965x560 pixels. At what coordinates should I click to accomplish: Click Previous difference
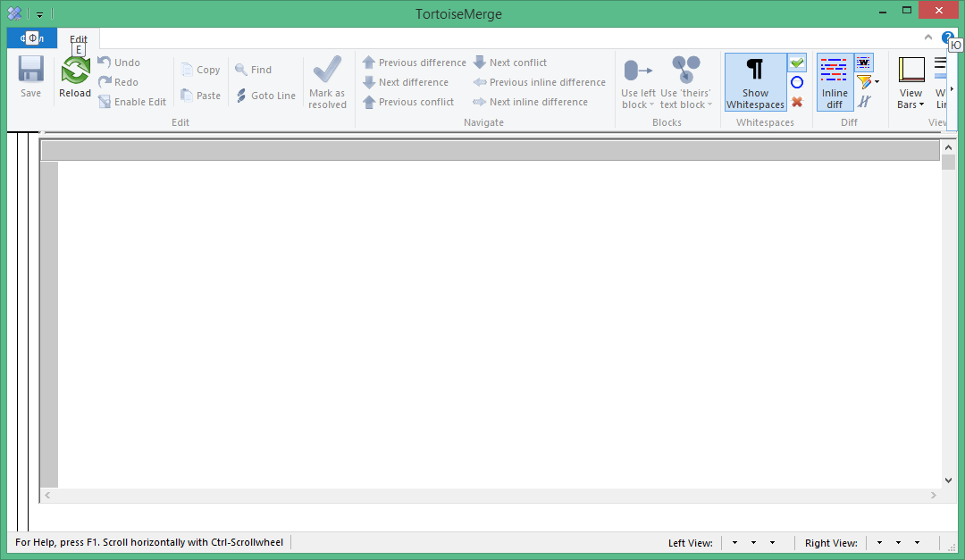click(x=415, y=63)
